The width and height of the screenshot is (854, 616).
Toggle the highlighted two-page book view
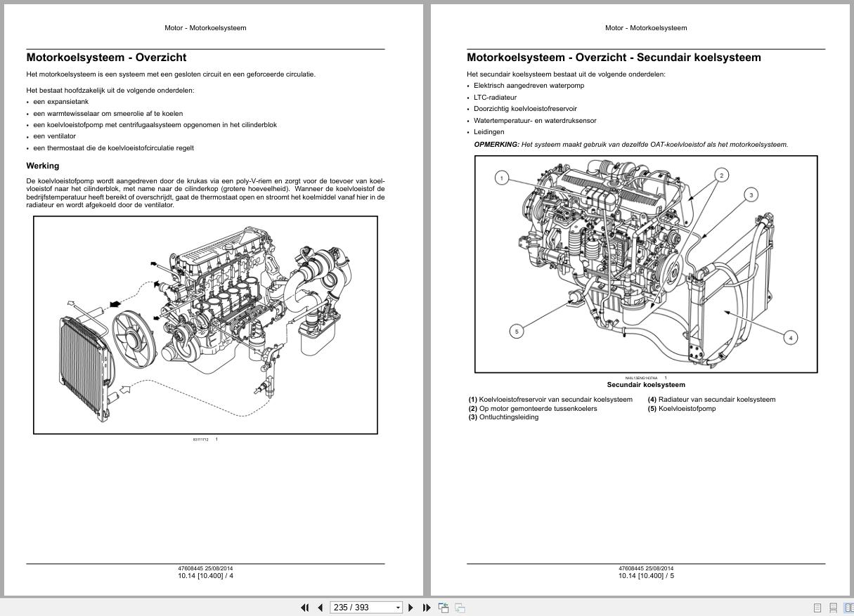pyautogui.click(x=848, y=607)
